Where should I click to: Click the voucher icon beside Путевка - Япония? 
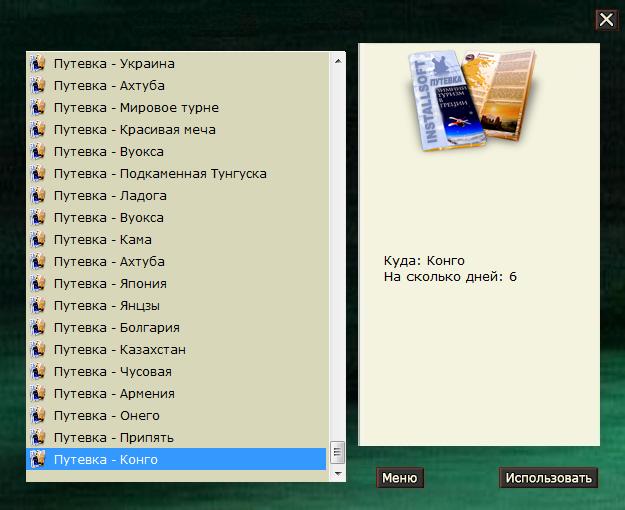click(38, 284)
